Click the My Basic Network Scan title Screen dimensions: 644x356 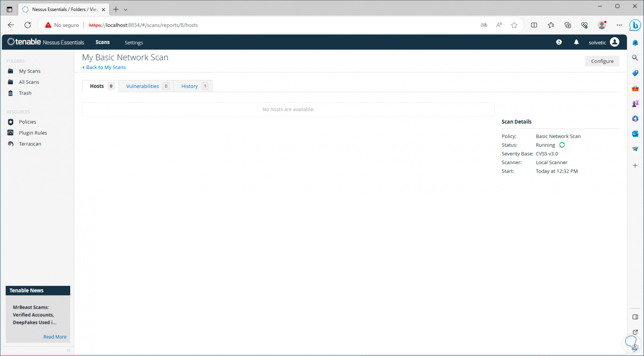point(125,57)
